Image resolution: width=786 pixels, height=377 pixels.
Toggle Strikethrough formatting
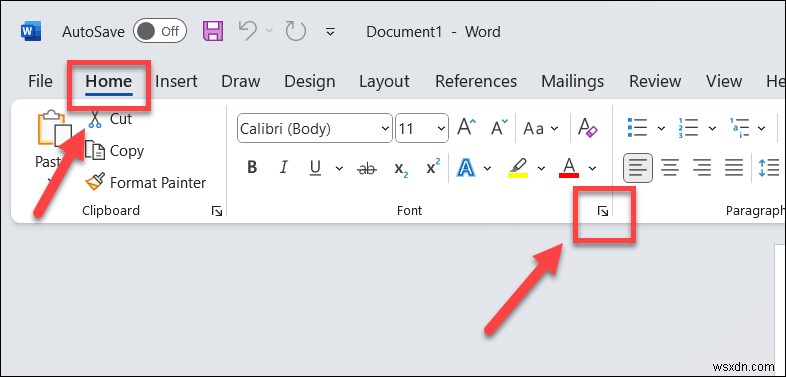367,168
